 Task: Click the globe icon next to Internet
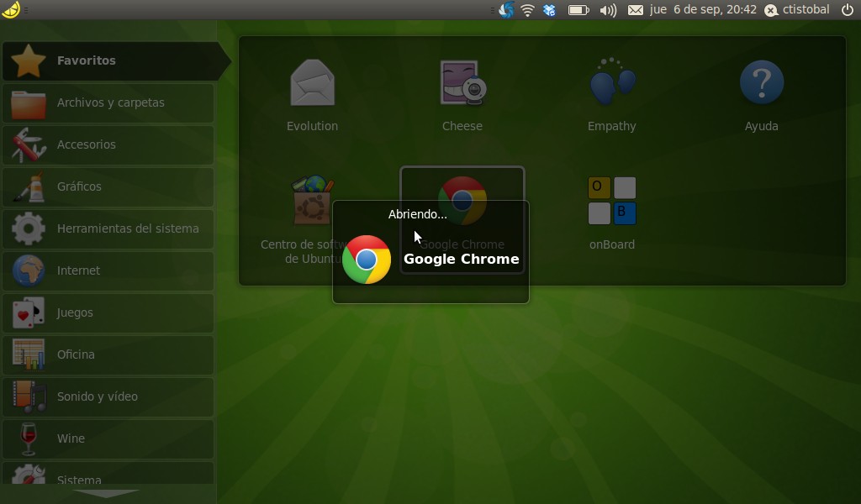pos(29,271)
